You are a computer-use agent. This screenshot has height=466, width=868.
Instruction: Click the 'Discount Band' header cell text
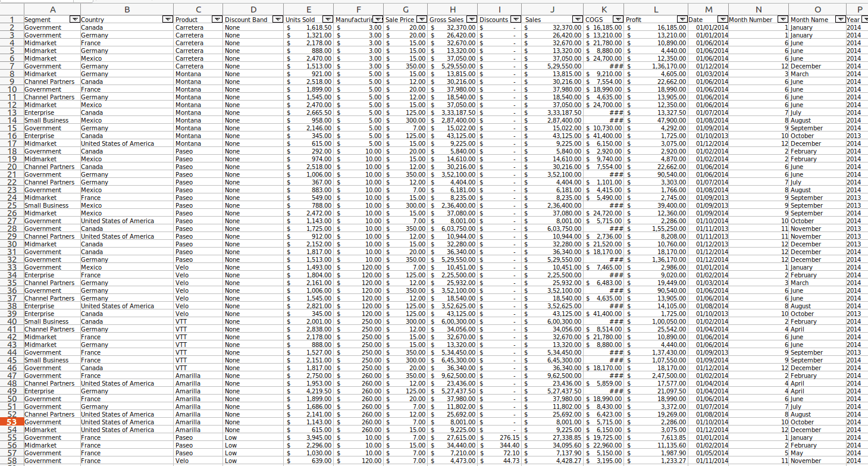tap(246, 20)
